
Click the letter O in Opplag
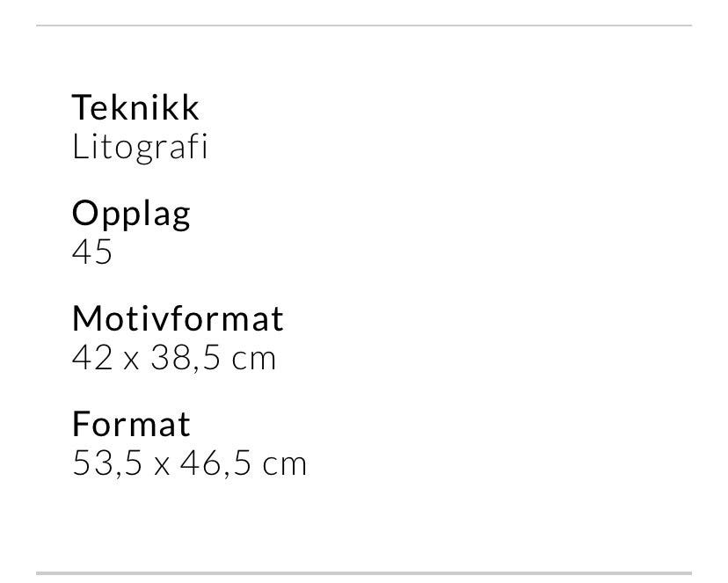(85, 213)
